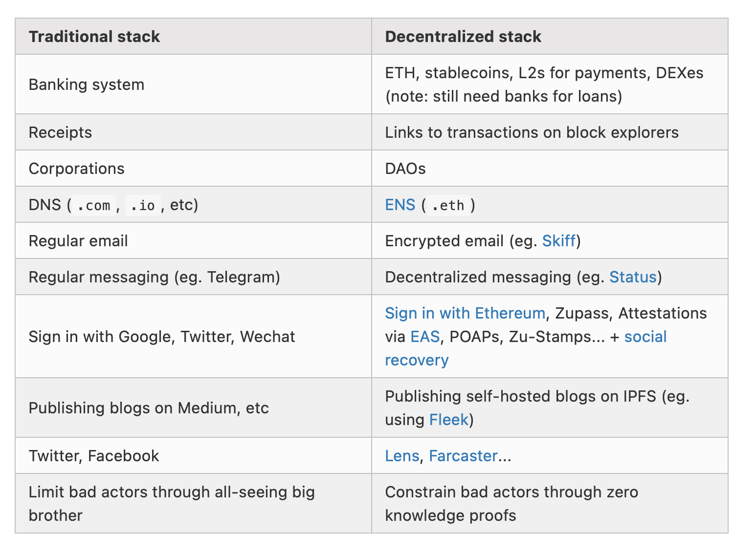Click the Traditional stack column header
Image resolution: width=756 pixels, height=556 pixels.
94,37
